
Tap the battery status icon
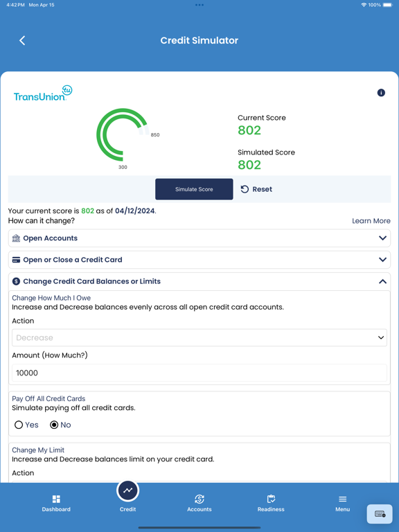(x=387, y=5)
